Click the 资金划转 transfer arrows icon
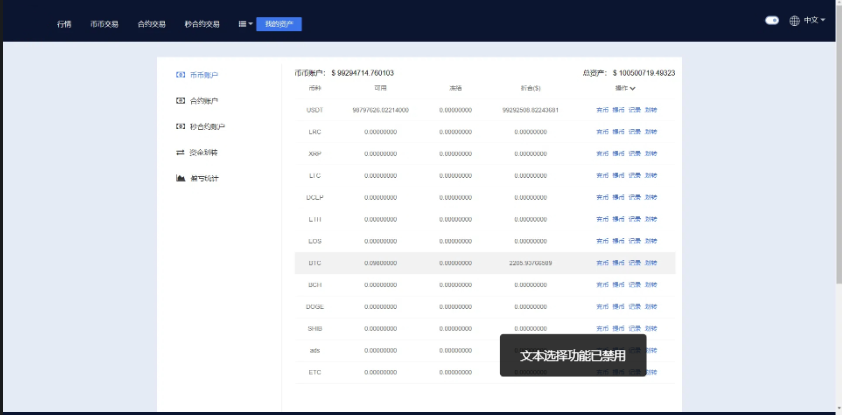The height and width of the screenshot is (415, 842). click(180, 152)
